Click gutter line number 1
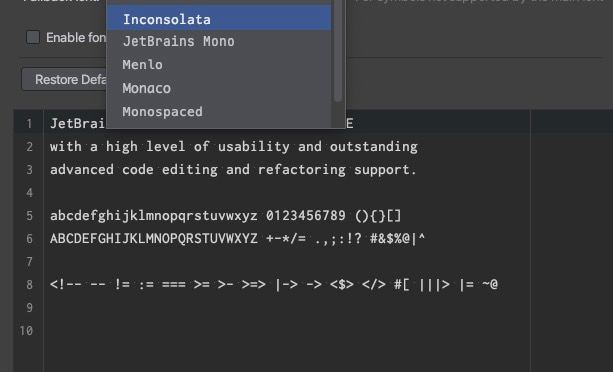Screen dimensions: 613x372 point(29,124)
